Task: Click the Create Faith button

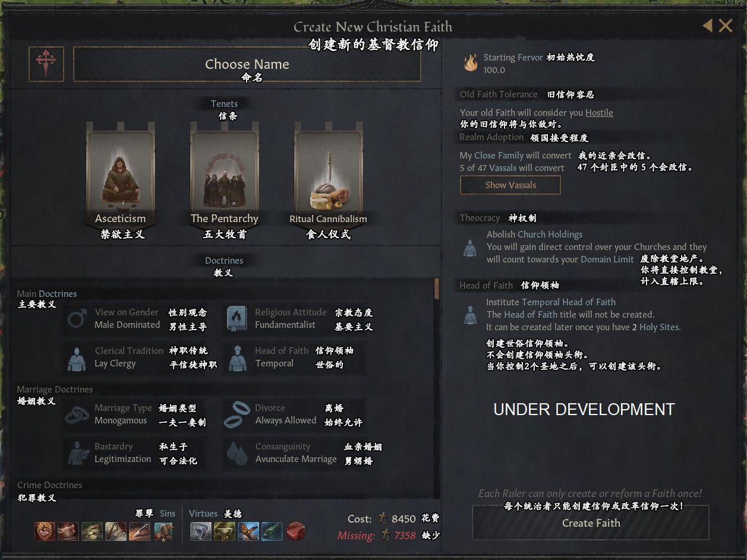Action: [x=591, y=523]
